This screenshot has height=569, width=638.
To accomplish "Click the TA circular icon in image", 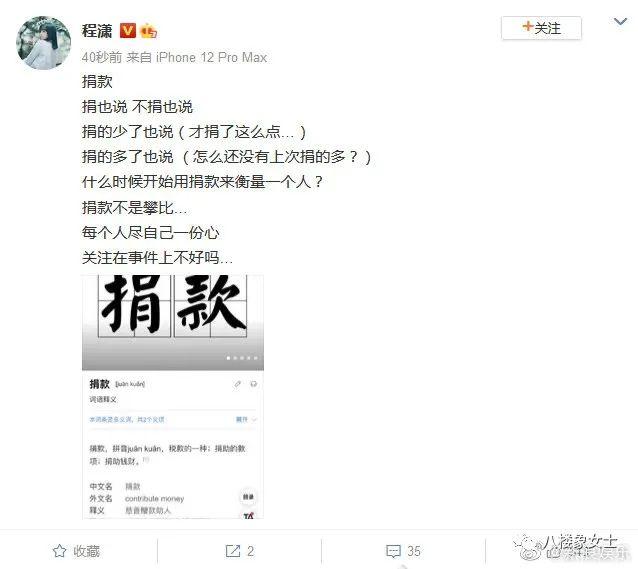I will [x=249, y=515].
